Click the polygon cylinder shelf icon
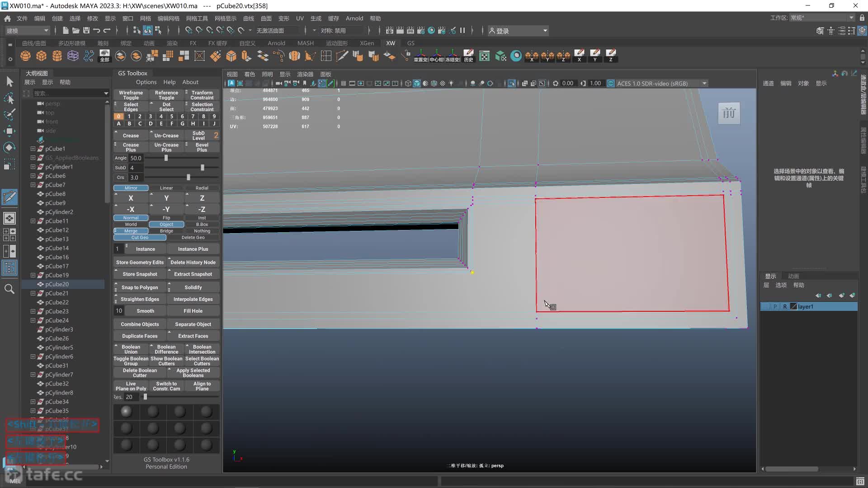The image size is (868, 488). click(57, 56)
